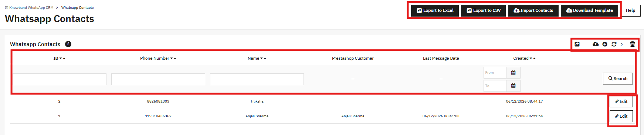Show SQL query via terminal icon

623,44
